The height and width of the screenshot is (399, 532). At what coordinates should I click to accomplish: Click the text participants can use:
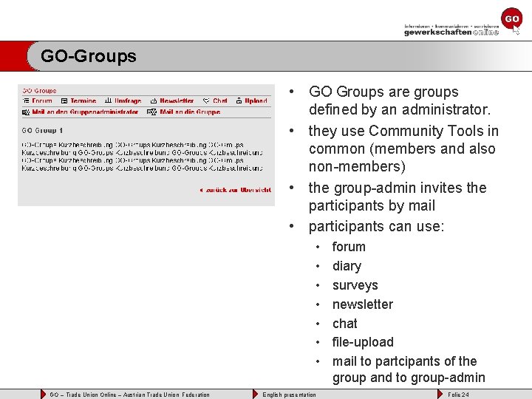coord(376,226)
